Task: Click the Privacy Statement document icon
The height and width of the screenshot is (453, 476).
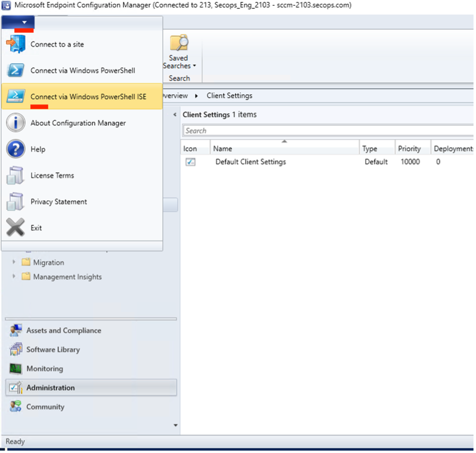Action: pyautogui.click(x=15, y=201)
